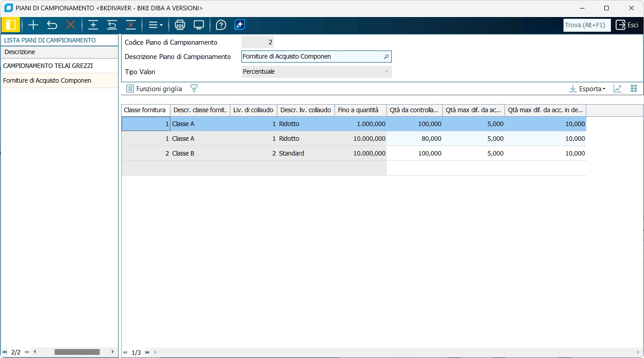
Task: Click the Trova search field
Action: pyautogui.click(x=586, y=25)
